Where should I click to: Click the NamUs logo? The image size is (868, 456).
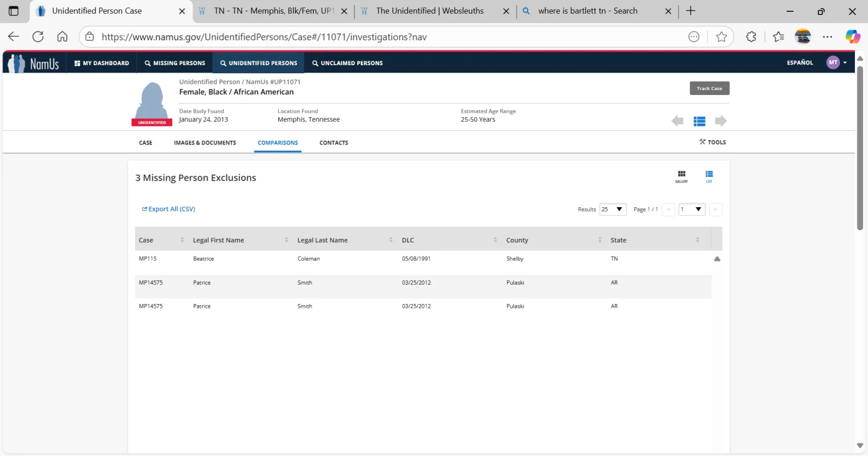pos(35,63)
